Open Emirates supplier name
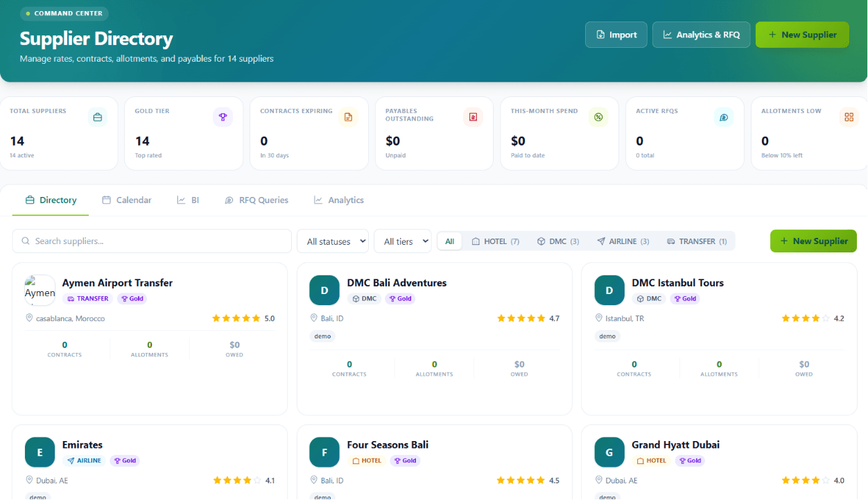The image size is (868, 500). point(83,445)
